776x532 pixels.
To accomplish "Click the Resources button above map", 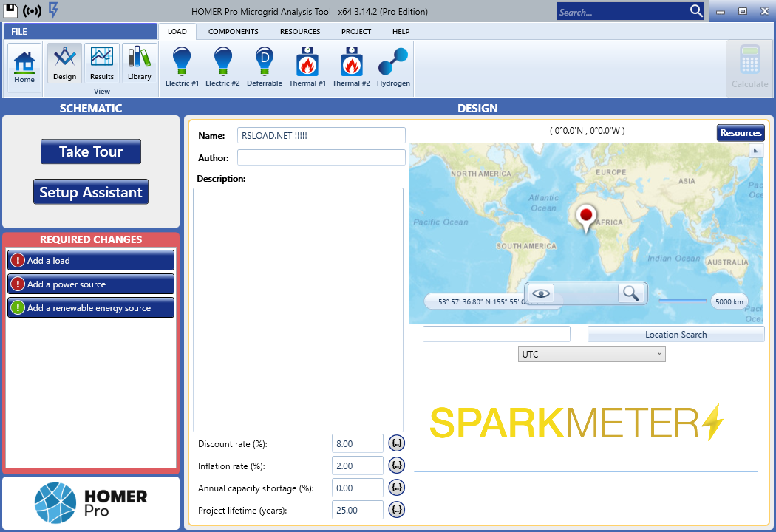I will pos(741,132).
